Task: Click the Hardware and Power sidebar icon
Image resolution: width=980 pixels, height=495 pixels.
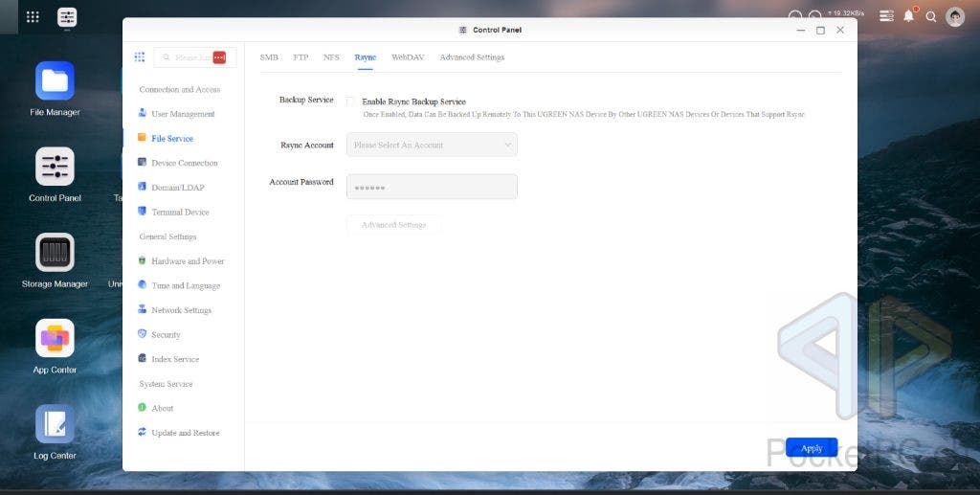Action: point(142,260)
